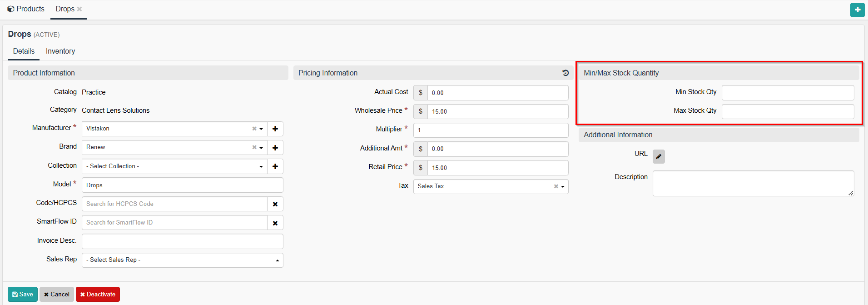Add a new manufacturer with the plus icon

[x=275, y=129]
